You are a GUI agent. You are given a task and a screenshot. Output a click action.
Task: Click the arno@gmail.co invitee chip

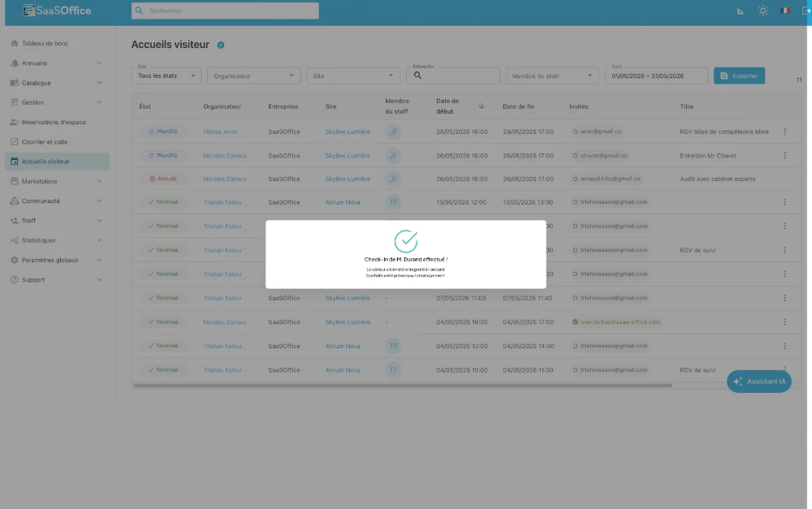point(597,132)
